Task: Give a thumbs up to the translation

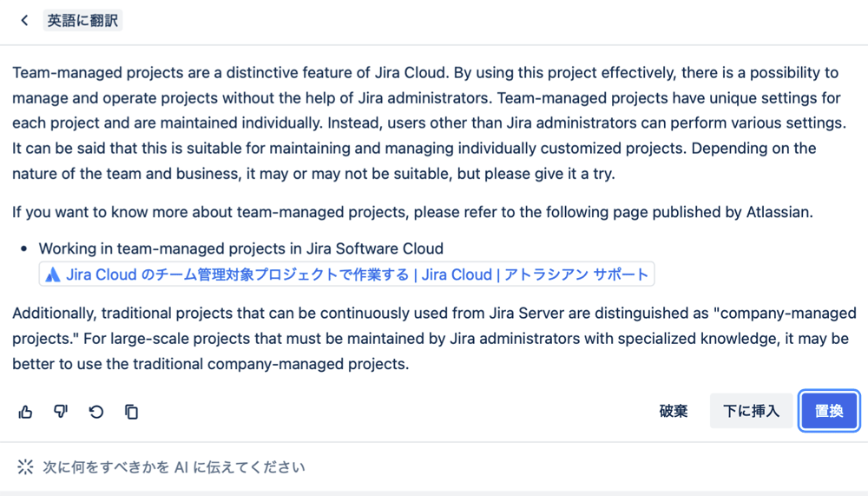Action: point(25,412)
